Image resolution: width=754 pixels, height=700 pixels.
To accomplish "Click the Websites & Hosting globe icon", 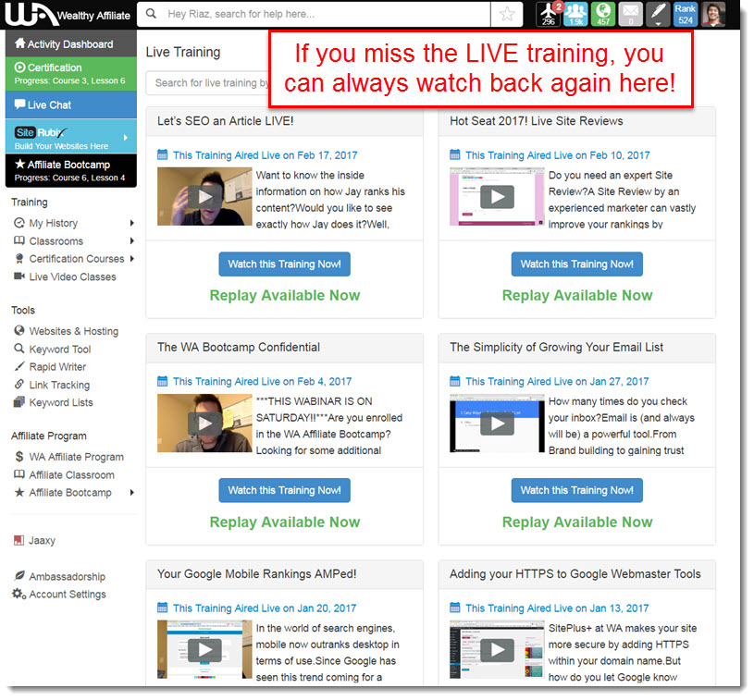I will [x=19, y=330].
